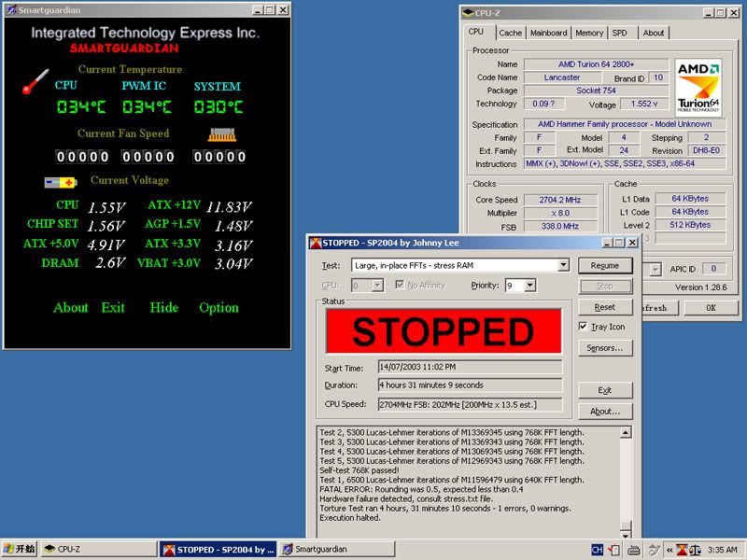Switch to the SPD tab
The image size is (747, 560).
(x=619, y=33)
